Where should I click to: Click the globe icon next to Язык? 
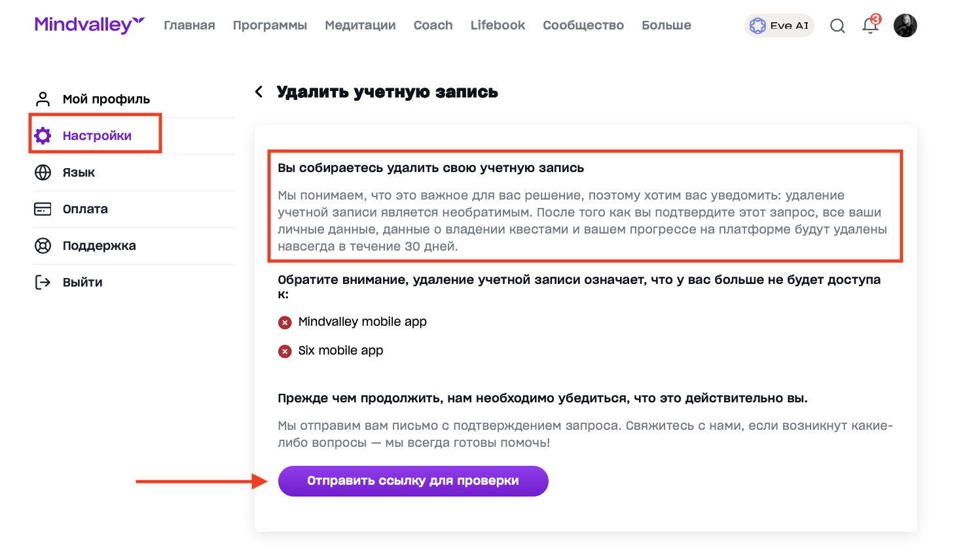pos(43,172)
